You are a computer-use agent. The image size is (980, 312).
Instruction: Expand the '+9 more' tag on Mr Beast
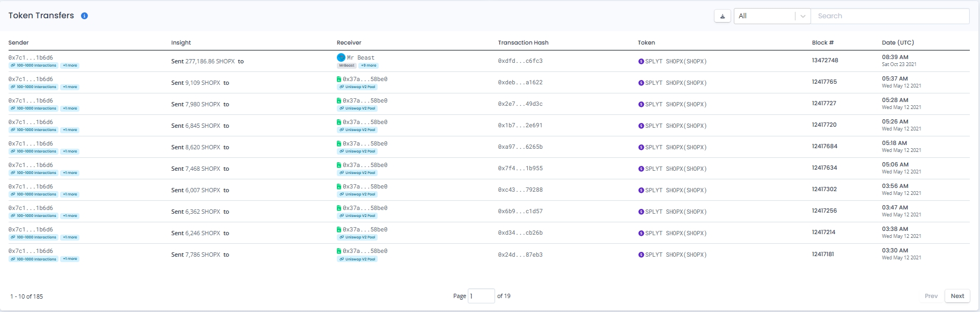(x=369, y=66)
